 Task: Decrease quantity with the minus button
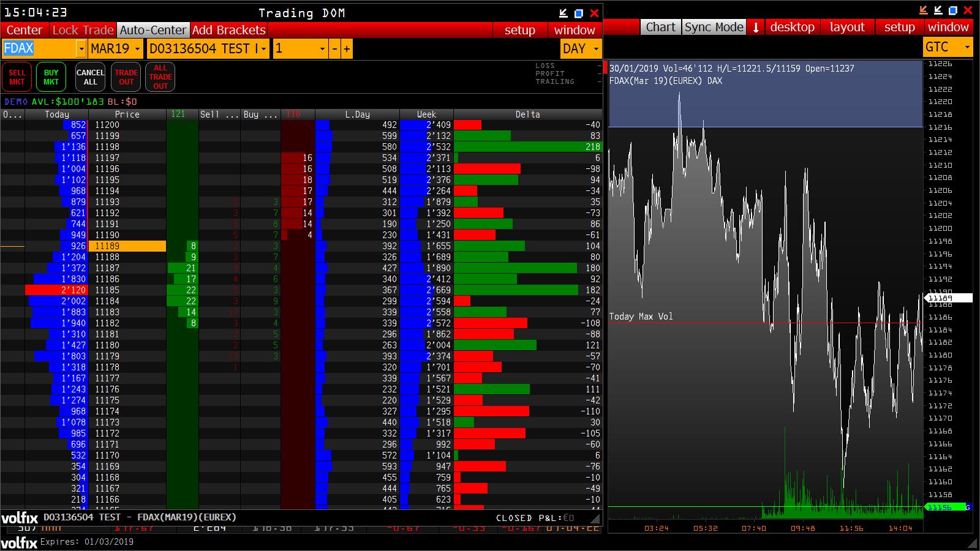tap(334, 48)
